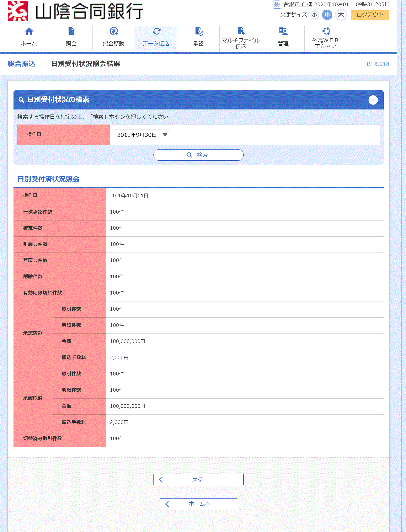Click the マルチファイル伝送 file icon
This screenshot has width=406, height=532.
pos(241,31)
